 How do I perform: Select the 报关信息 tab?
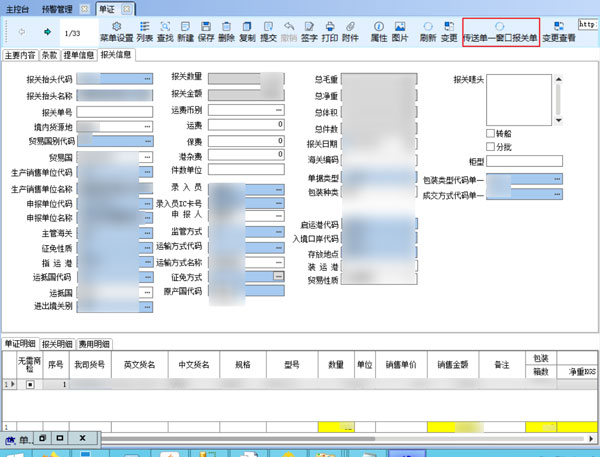click(x=116, y=55)
